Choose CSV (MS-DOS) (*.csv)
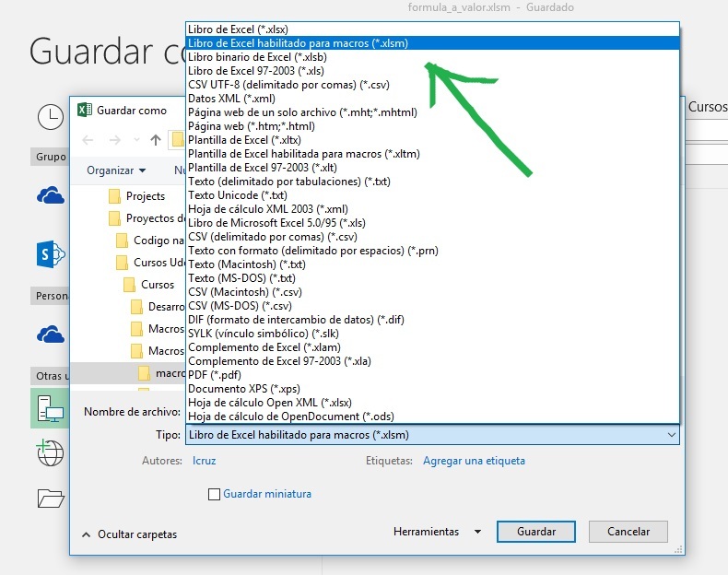728x575 pixels. pyautogui.click(x=432, y=306)
